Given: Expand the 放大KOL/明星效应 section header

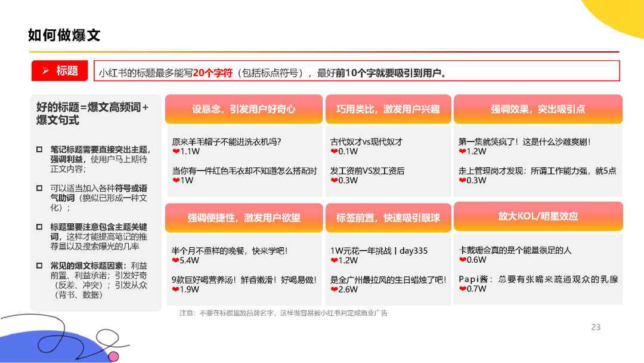Looking at the screenshot, I should [x=538, y=217].
